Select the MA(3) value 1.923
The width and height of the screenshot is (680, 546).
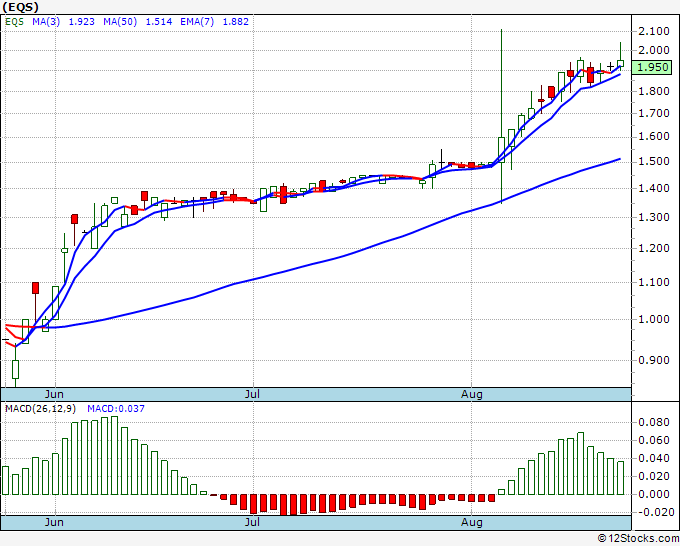point(82,22)
